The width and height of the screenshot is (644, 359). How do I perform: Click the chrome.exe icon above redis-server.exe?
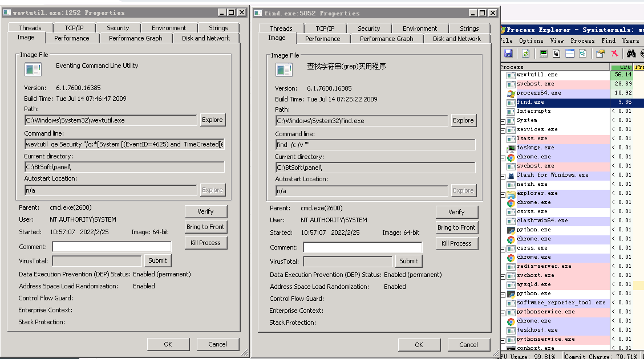point(511,257)
